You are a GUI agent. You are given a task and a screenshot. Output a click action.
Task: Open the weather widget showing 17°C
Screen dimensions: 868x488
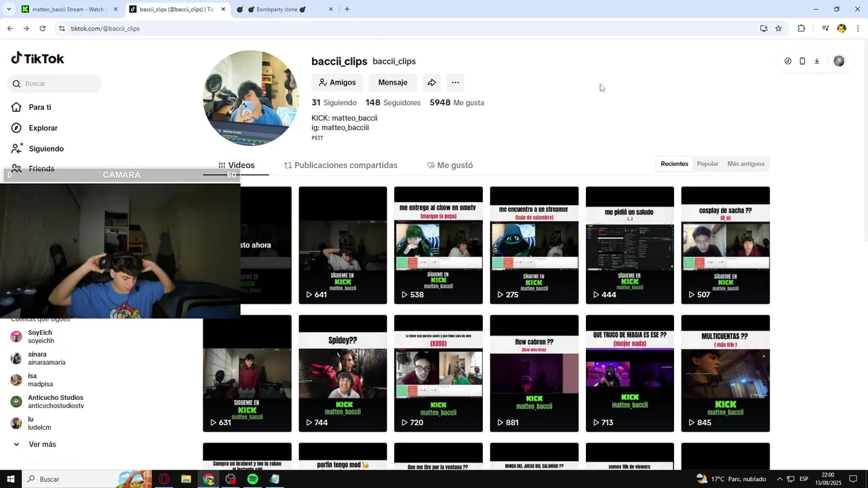point(731,479)
